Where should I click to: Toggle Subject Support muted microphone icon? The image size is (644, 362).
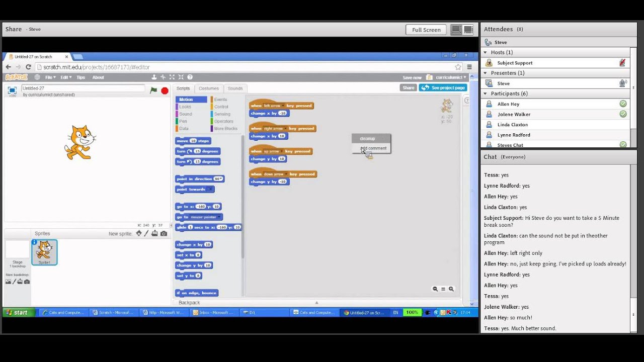point(623,63)
